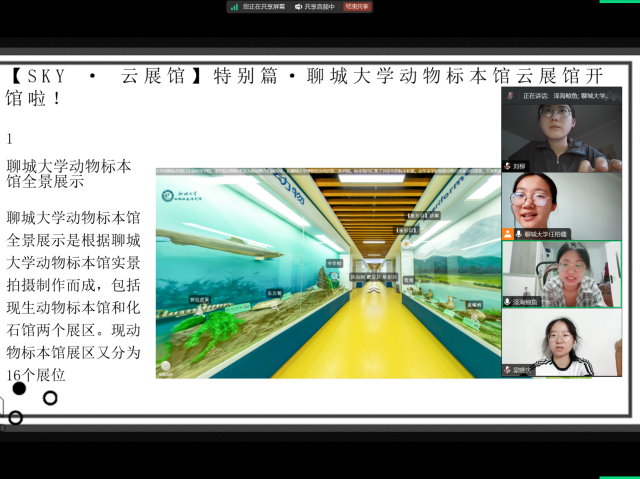Click the orange sparkle hotspot marker on right wall
The width and height of the screenshot is (640, 479).
(x=406, y=244)
